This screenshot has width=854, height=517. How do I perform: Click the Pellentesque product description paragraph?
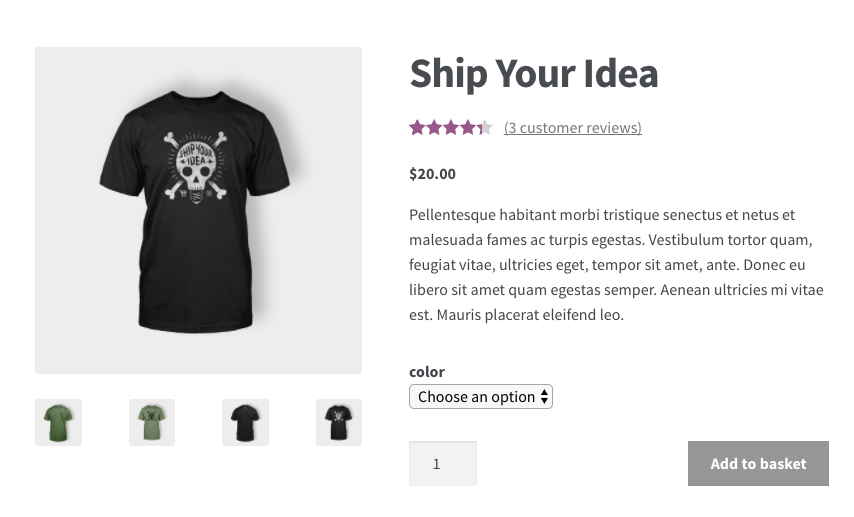(x=617, y=265)
